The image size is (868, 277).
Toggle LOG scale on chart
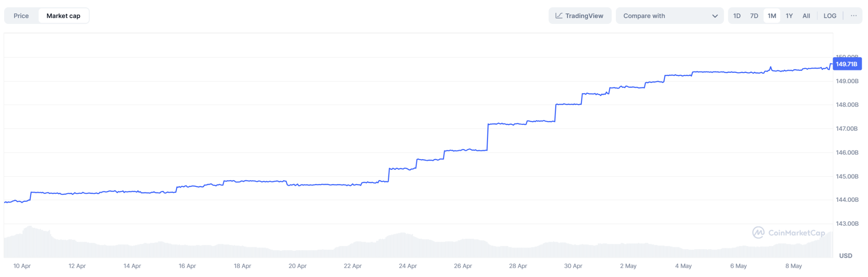point(830,16)
